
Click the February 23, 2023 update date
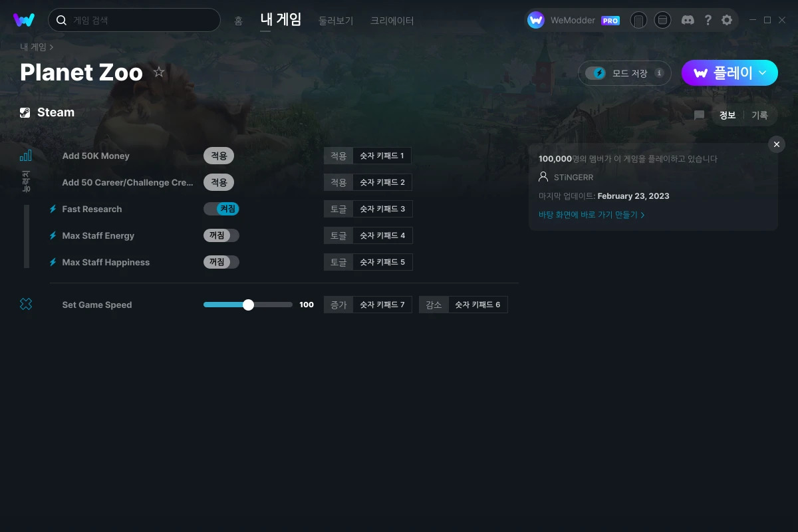pyautogui.click(x=634, y=196)
